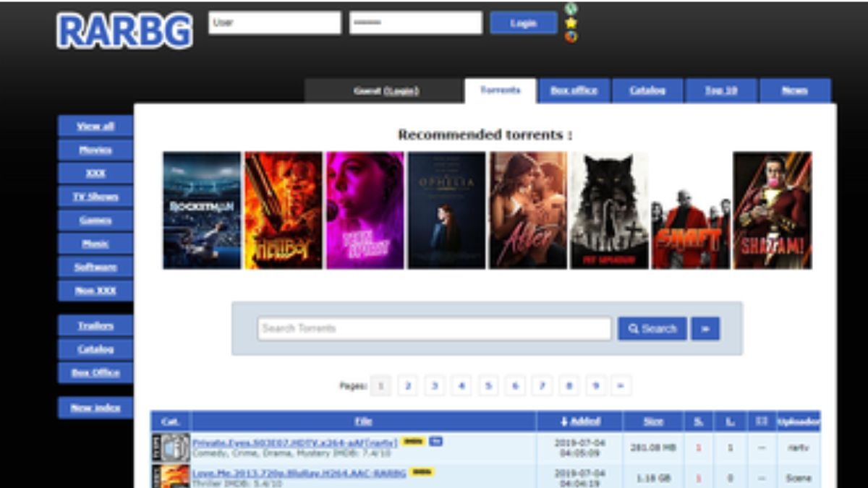
Task: Open the Ophelia poster
Action: pos(447,210)
